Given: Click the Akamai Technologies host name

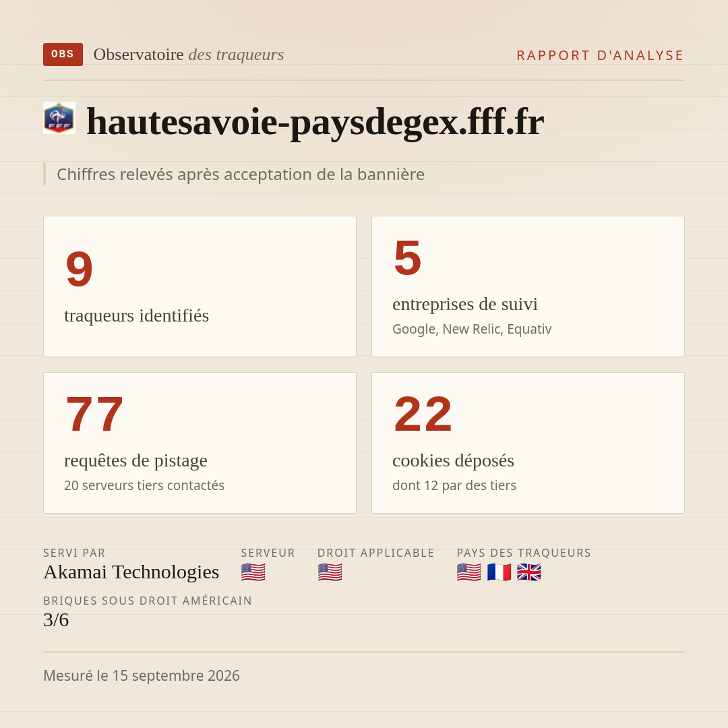Looking at the screenshot, I should click(131, 572).
